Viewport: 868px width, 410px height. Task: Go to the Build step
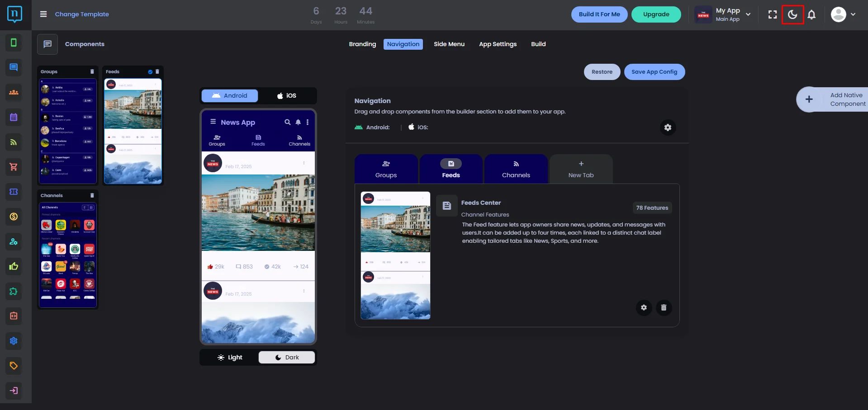tap(538, 44)
